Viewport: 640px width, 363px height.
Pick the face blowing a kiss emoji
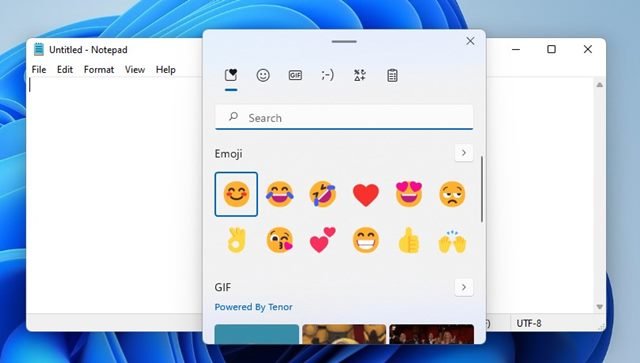280,240
